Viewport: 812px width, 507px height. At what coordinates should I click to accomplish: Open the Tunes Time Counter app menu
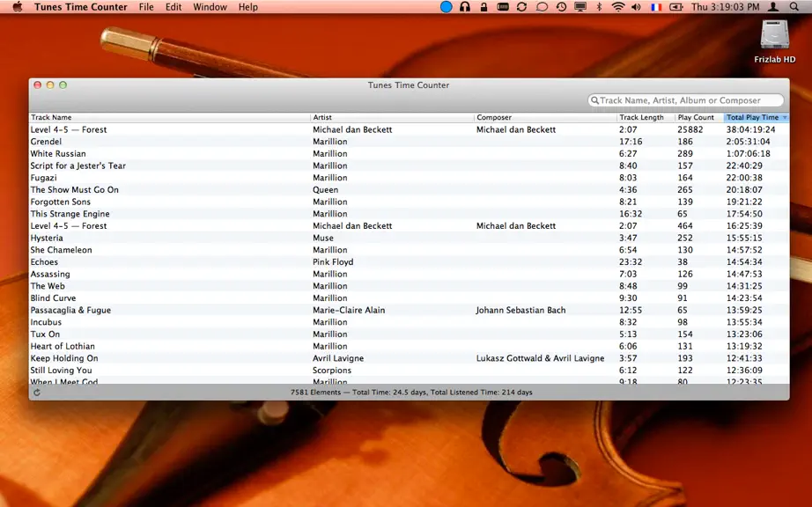tap(81, 7)
